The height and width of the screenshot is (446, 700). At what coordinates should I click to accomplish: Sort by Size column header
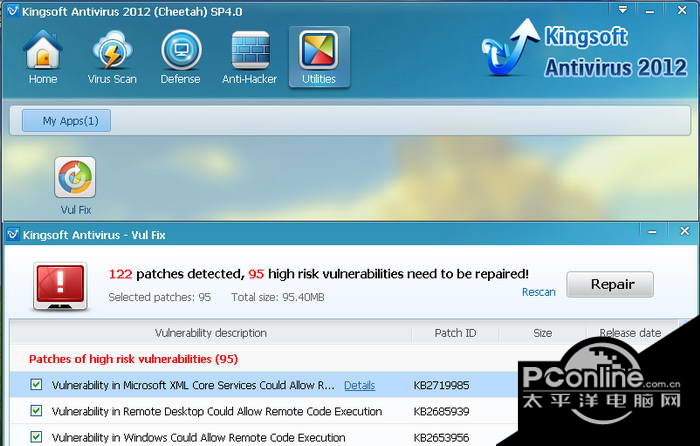542,333
